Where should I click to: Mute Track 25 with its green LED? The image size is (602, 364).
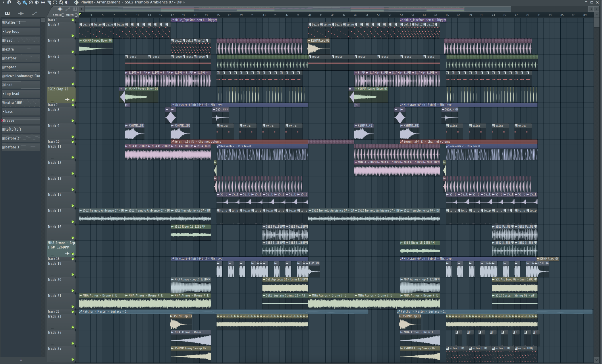tap(73, 359)
